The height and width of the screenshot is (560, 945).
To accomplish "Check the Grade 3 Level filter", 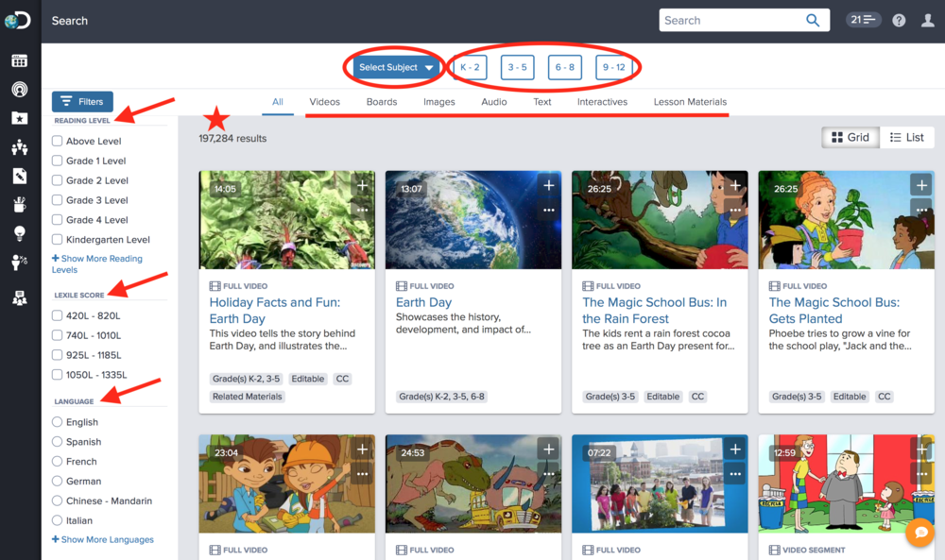I will point(58,200).
